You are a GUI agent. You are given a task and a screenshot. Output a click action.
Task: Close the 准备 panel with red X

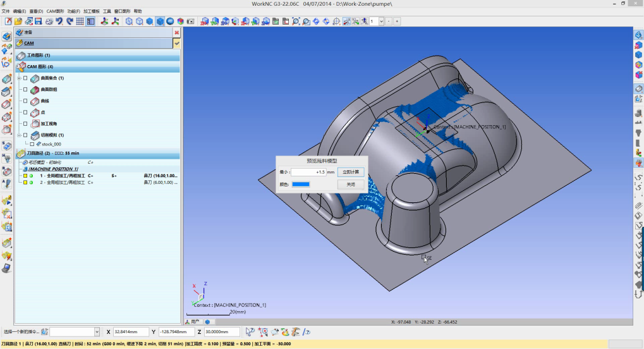click(176, 32)
